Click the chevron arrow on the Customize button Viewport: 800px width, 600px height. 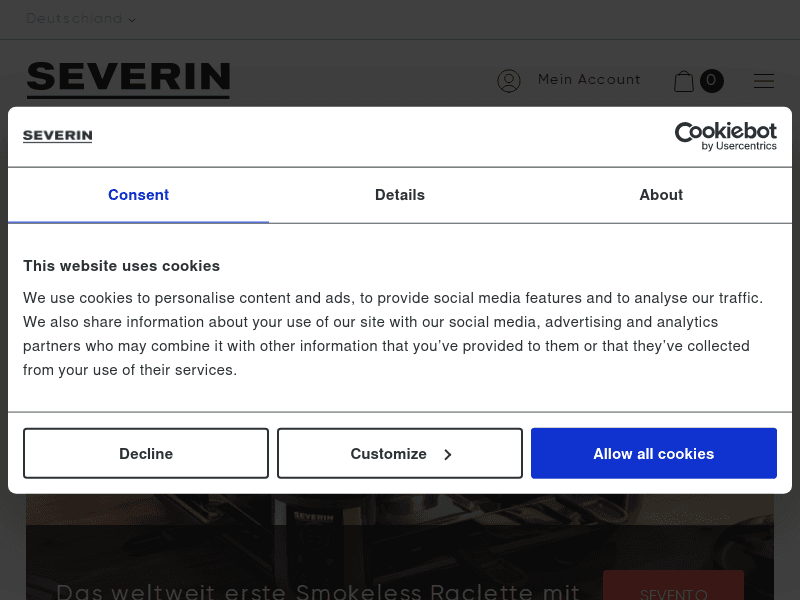point(447,453)
